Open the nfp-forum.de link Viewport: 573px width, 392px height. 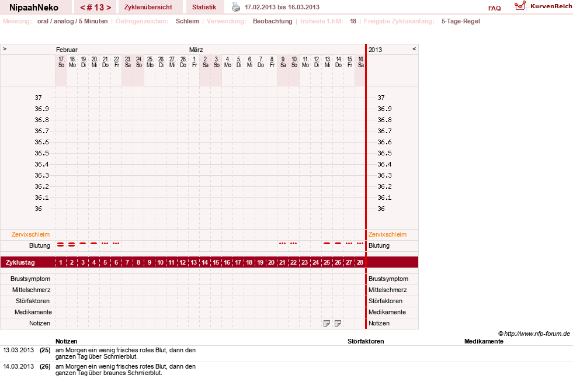pyautogui.click(x=537, y=334)
